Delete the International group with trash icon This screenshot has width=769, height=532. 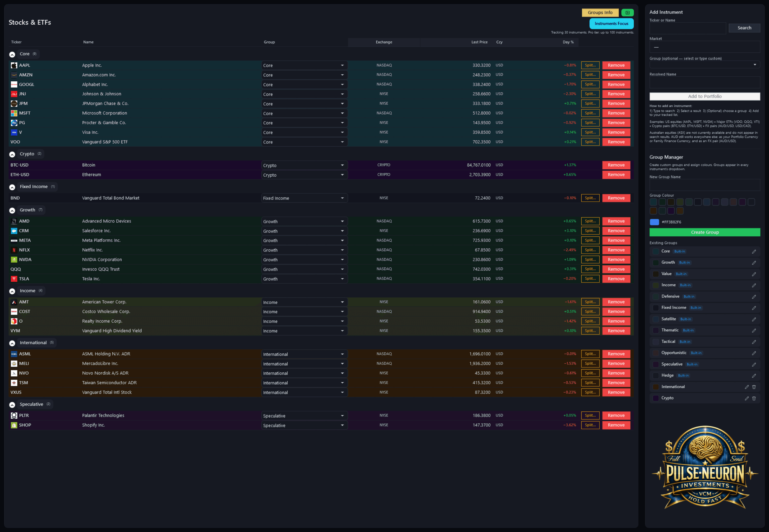coord(754,387)
